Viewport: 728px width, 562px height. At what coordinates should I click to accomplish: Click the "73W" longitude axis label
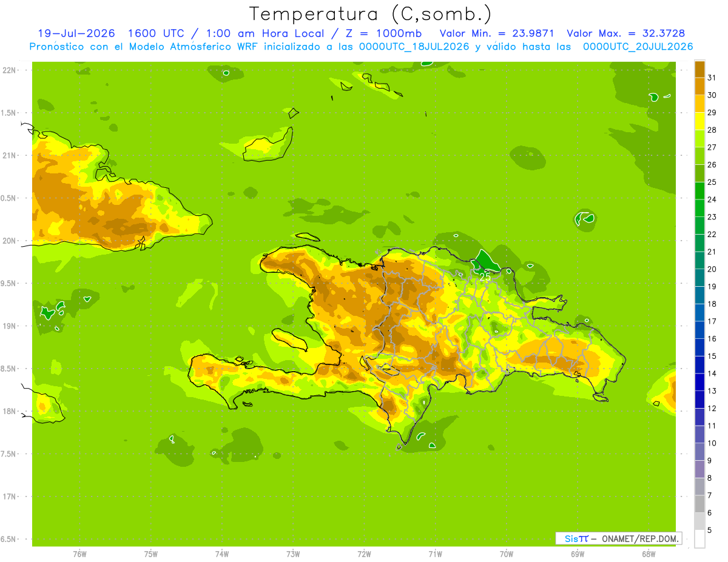pyautogui.click(x=293, y=554)
